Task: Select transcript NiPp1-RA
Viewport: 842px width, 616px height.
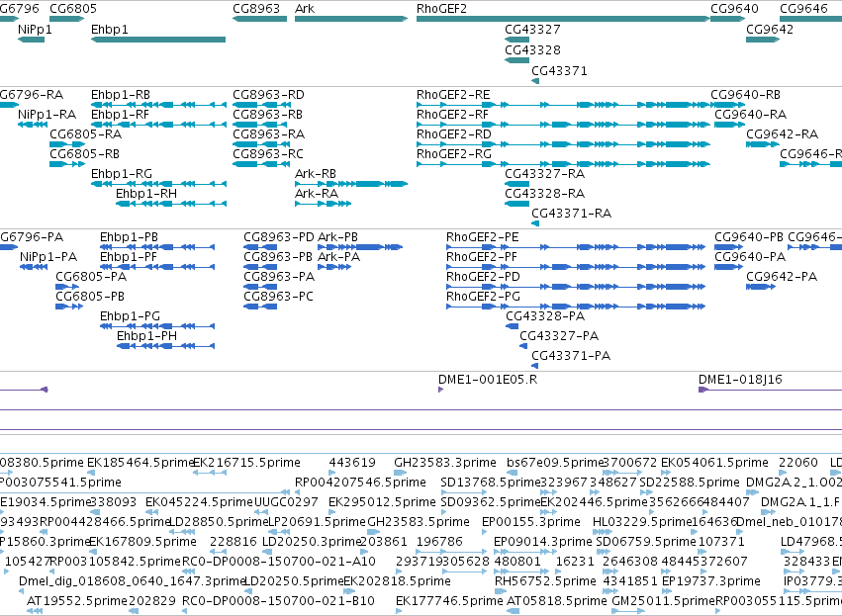Action: [x=33, y=125]
